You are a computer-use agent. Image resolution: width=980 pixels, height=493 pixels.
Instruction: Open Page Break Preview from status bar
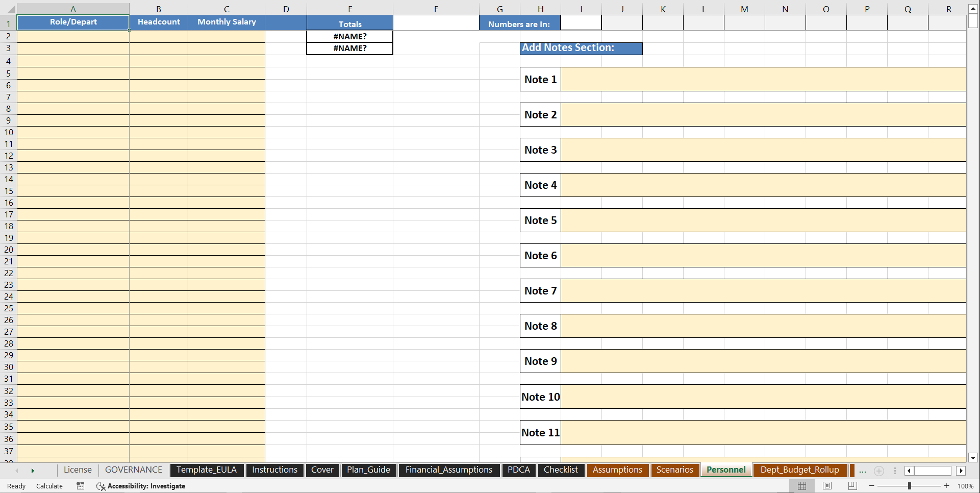852,486
